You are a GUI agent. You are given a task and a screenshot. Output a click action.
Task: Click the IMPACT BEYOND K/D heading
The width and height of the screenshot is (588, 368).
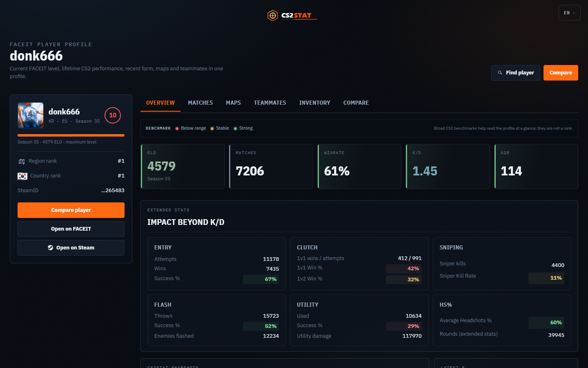[x=186, y=222]
